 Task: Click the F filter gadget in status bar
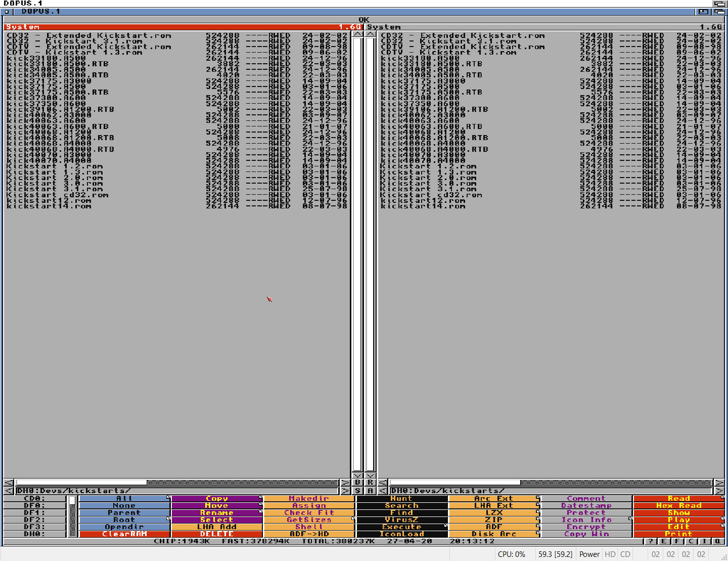pyautogui.click(x=677, y=541)
